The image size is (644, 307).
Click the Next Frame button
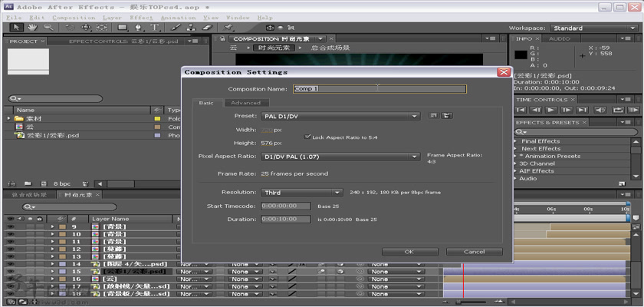pyautogui.click(x=567, y=110)
